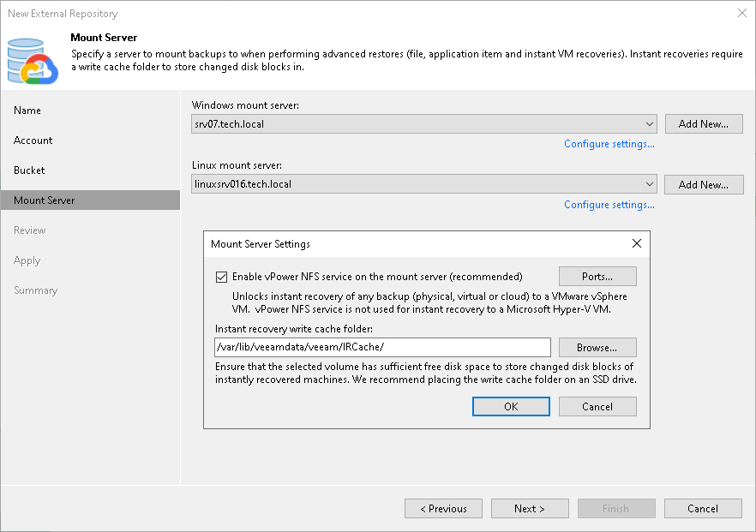Image resolution: width=756 pixels, height=532 pixels.
Task: Confirm Mount Server Settings with OK
Action: pyautogui.click(x=511, y=406)
